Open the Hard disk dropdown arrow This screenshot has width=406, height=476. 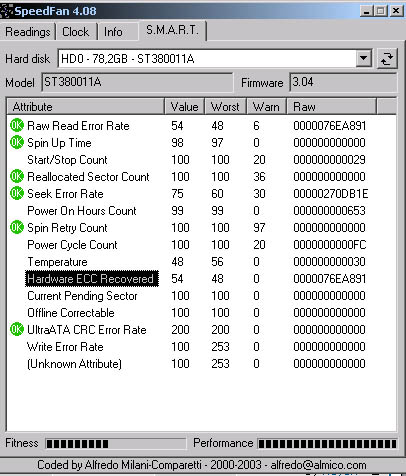[x=363, y=59]
